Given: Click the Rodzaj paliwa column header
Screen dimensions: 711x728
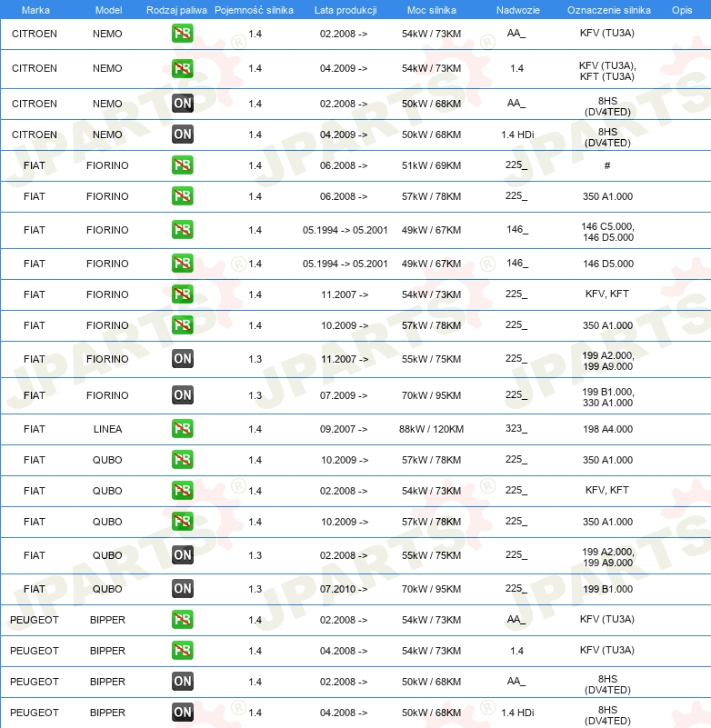Looking at the screenshot, I should pyautogui.click(x=176, y=10).
